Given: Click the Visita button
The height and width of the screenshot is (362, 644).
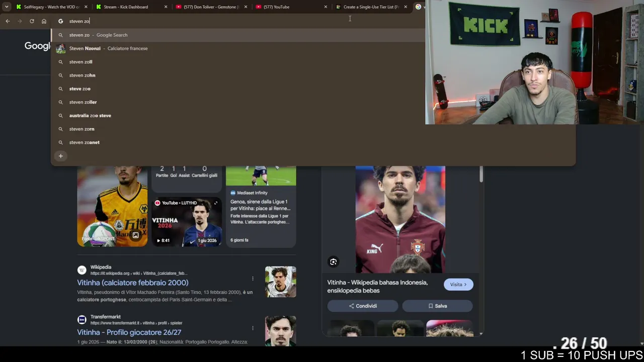Looking at the screenshot, I should pyautogui.click(x=458, y=285).
